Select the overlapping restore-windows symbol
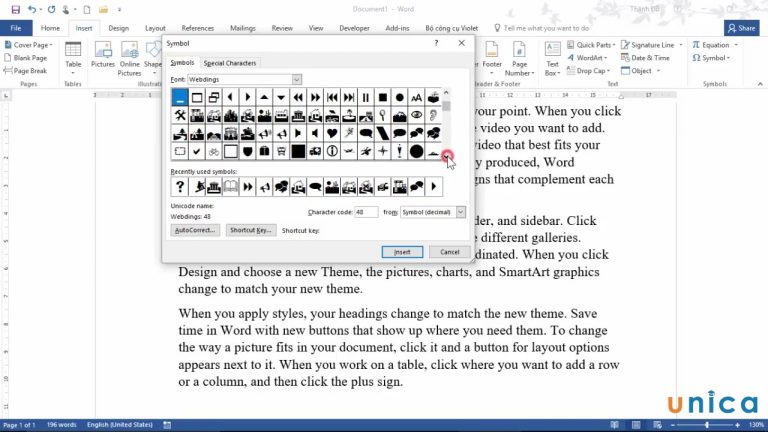 [214, 97]
